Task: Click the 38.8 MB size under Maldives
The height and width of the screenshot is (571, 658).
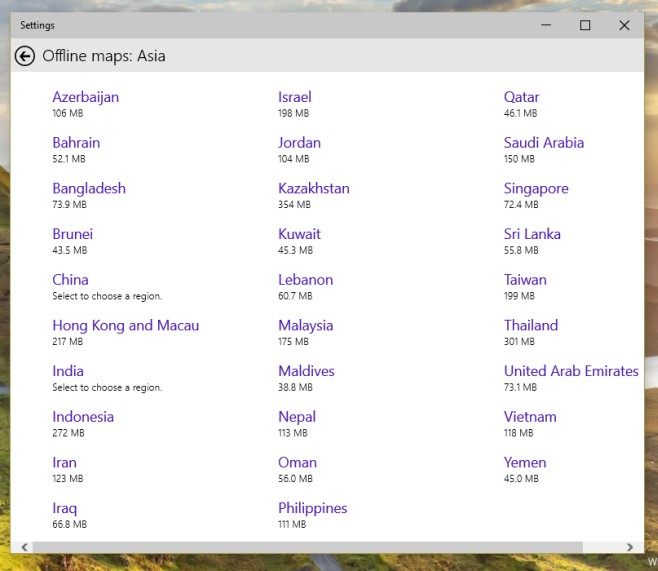Action: (295, 388)
